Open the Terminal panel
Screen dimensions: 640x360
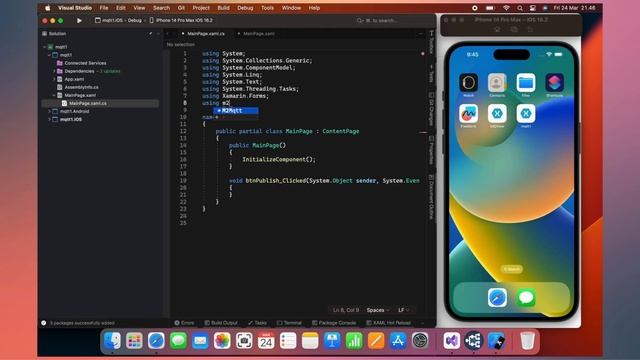(289, 323)
